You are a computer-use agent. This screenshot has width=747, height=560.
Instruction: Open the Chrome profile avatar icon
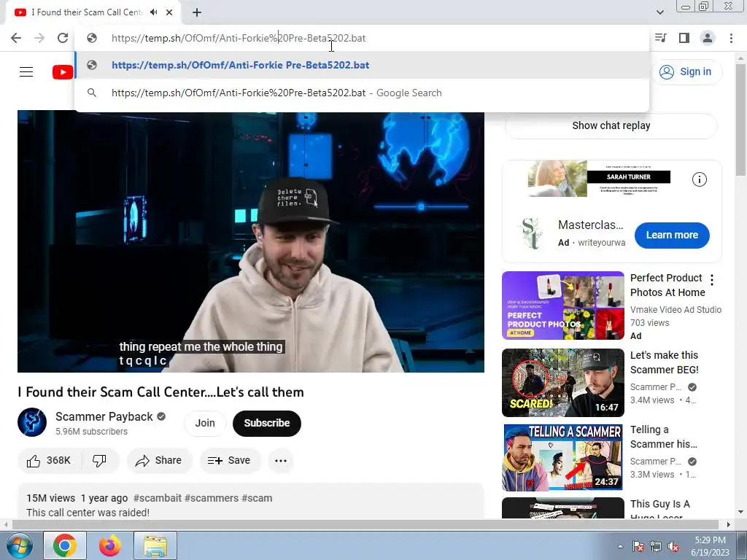point(708,38)
